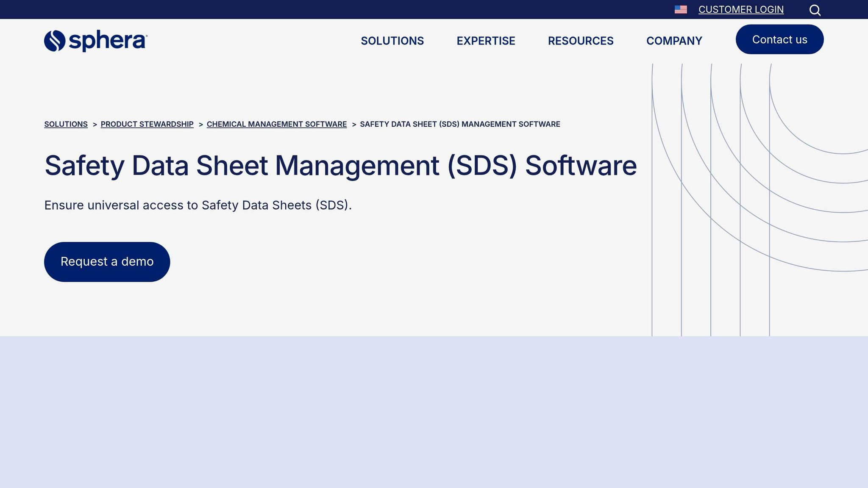Open the Solutions menu

click(392, 41)
